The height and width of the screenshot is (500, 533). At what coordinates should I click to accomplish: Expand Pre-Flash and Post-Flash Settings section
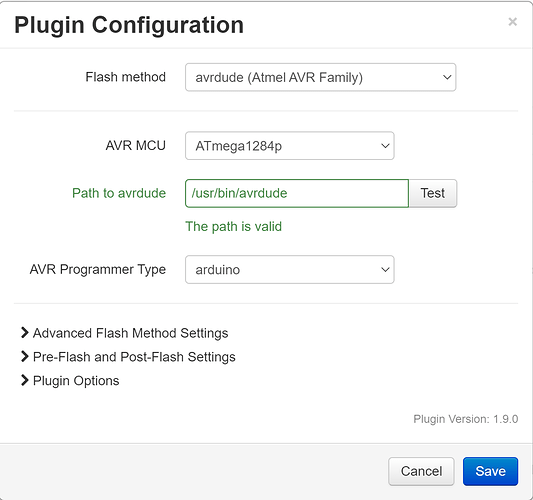pos(134,357)
